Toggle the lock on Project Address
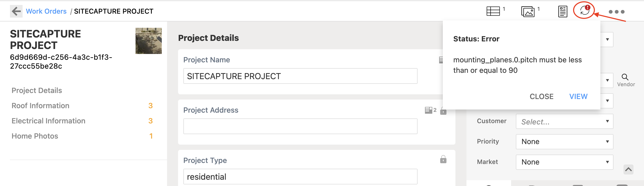This screenshot has height=186, width=644. (x=443, y=111)
